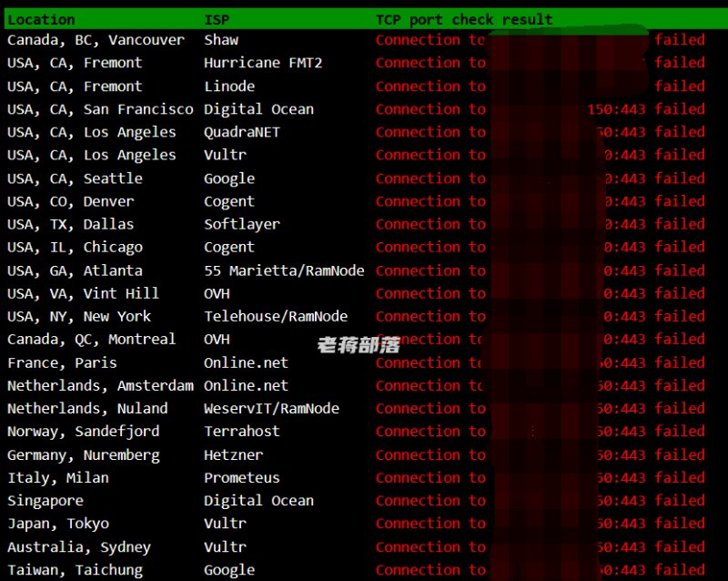Click ':443 failed' in the Taichung row
728x581 pixels.
tap(659, 570)
